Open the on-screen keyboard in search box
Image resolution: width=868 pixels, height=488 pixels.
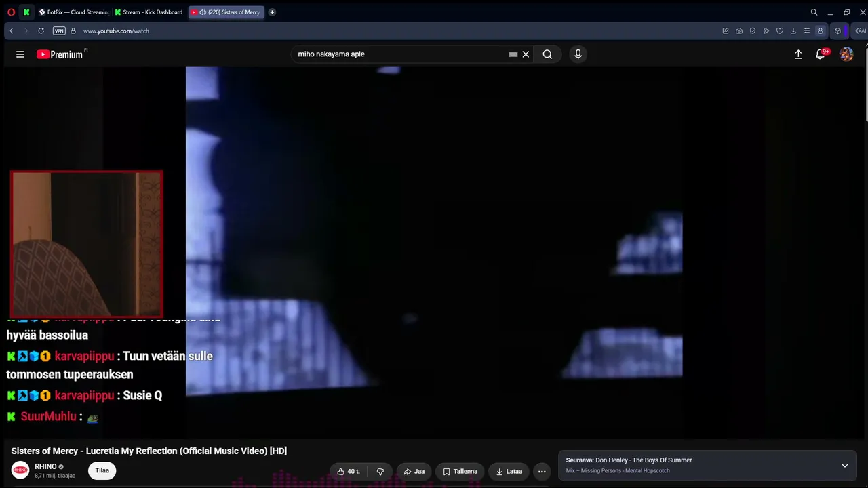(513, 54)
